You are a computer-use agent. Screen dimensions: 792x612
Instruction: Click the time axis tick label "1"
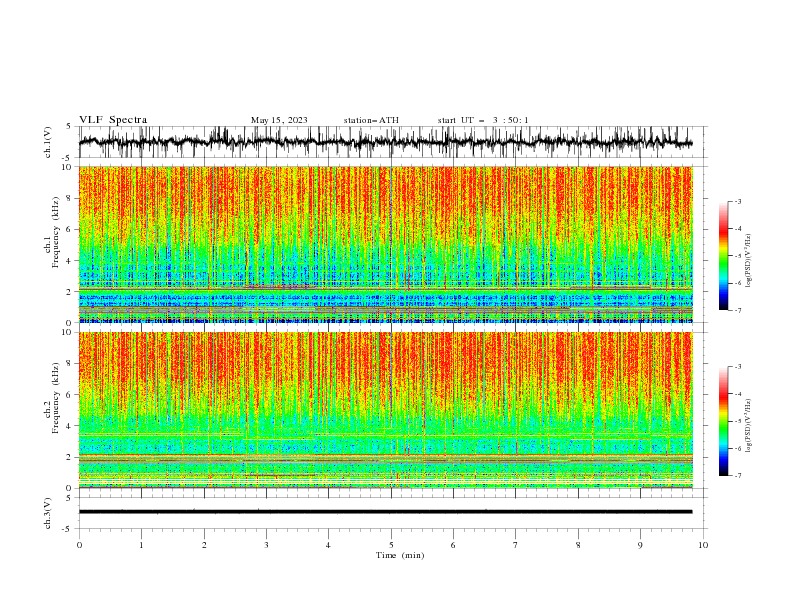tap(141, 545)
